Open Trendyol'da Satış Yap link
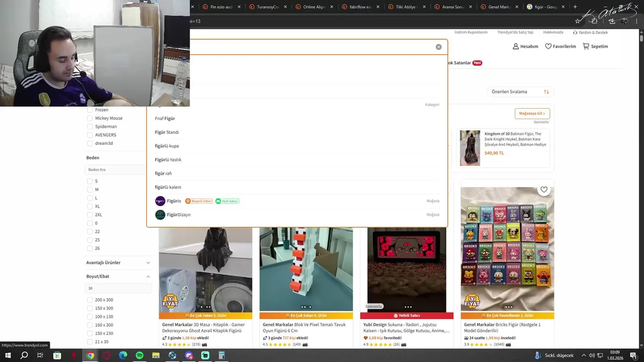 (x=515, y=32)
